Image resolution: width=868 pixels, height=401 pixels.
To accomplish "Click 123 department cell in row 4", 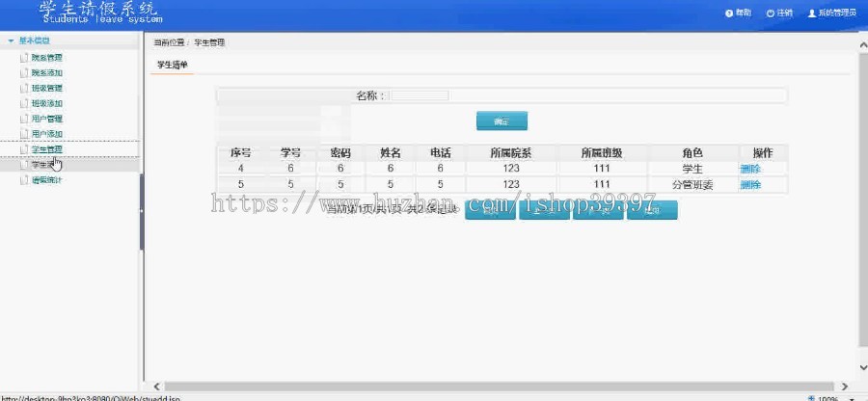I will pyautogui.click(x=511, y=168).
